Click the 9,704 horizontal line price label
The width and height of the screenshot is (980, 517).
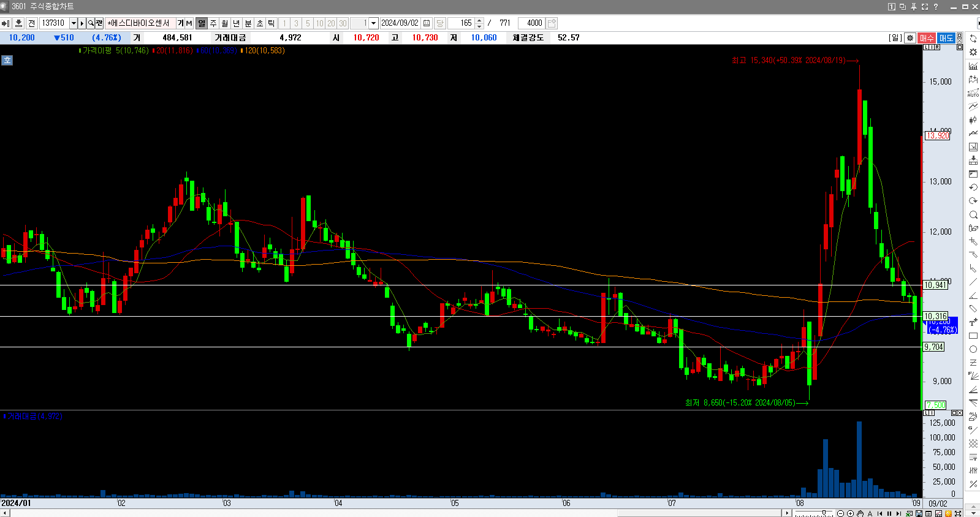click(933, 347)
